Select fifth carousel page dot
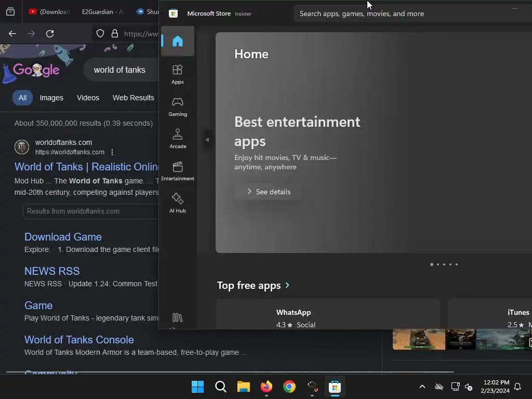532x399 pixels. pyautogui.click(x=457, y=264)
